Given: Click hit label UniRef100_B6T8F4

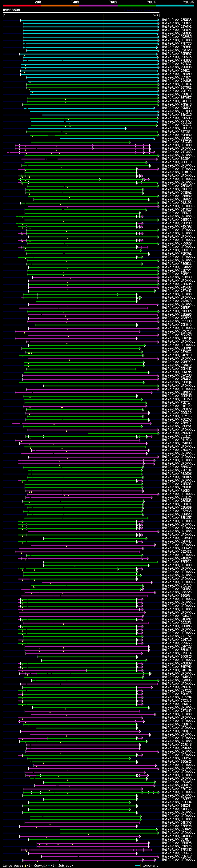Looking at the screenshot, I should 177,84.
